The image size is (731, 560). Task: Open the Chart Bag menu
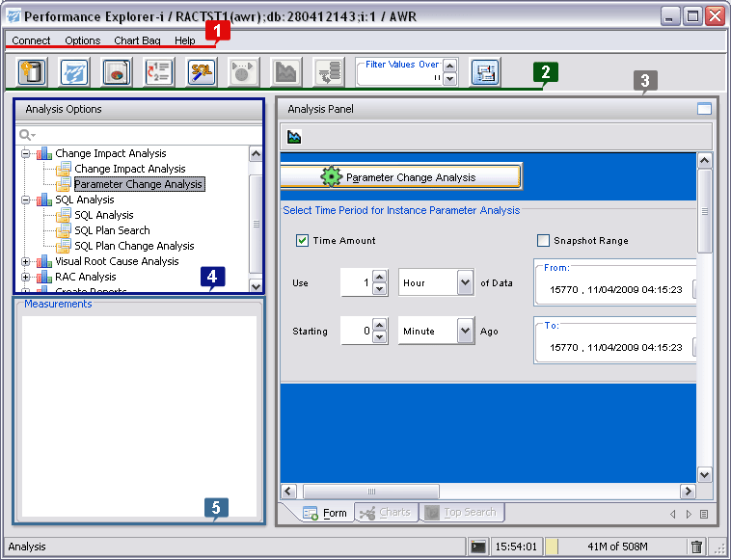pos(137,40)
